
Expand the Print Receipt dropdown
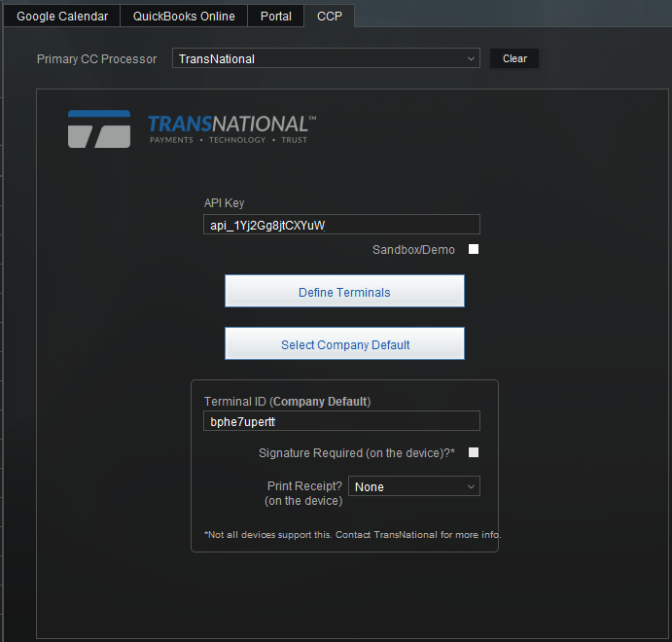pos(414,486)
